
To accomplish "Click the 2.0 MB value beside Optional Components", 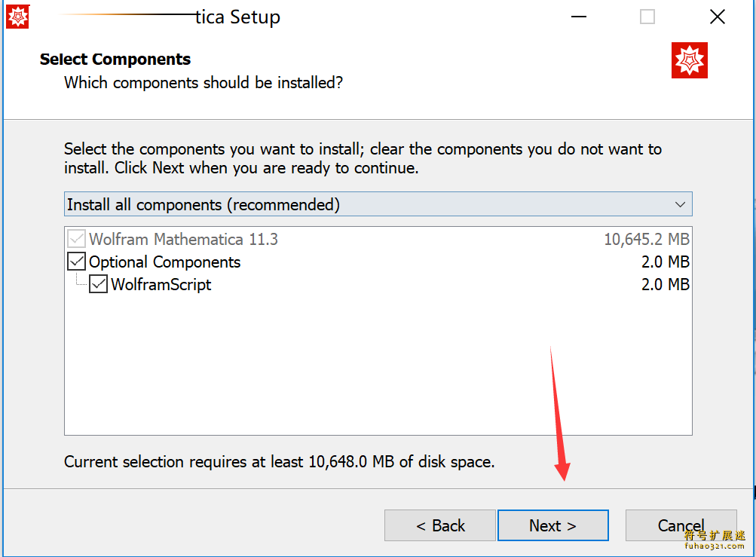I will coord(665,262).
